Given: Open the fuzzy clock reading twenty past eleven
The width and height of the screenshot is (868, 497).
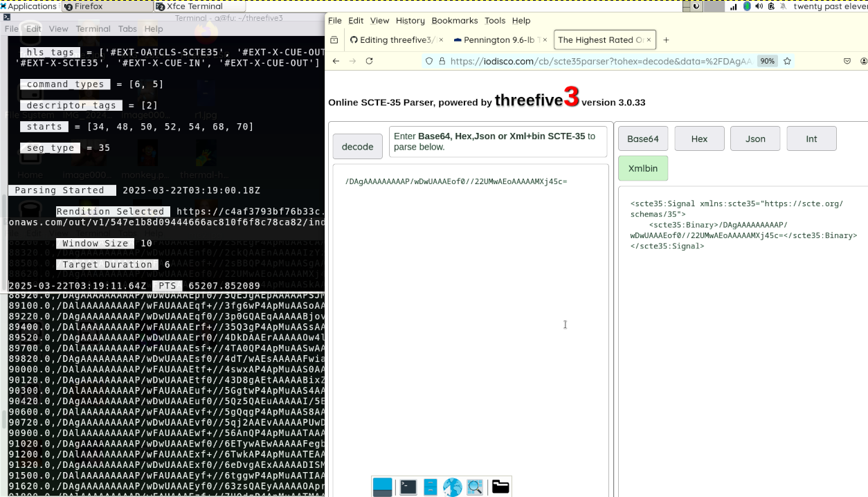Looking at the screenshot, I should [830, 6].
